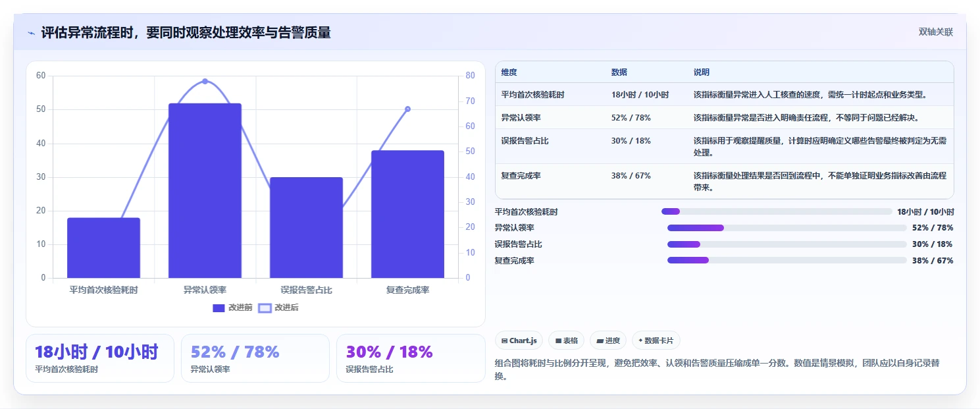
Task: Click the icon inside the Chart.js tag
Action: pos(504,341)
